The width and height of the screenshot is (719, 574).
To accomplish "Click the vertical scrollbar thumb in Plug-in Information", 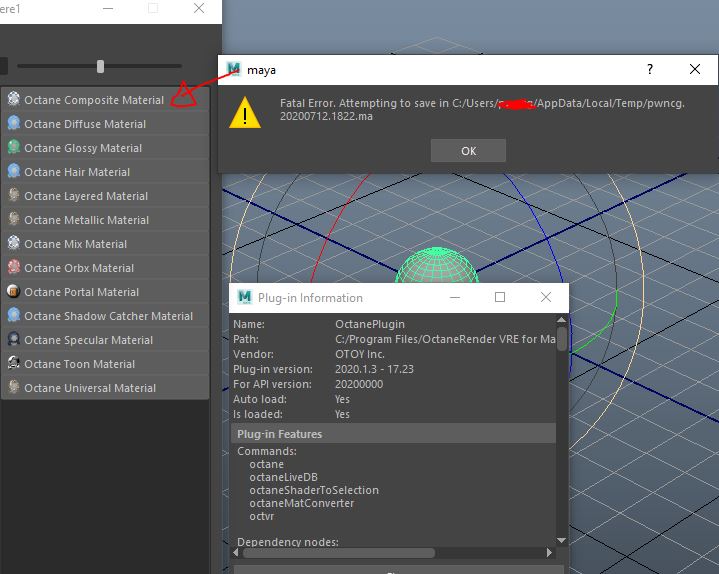I will click(x=562, y=338).
